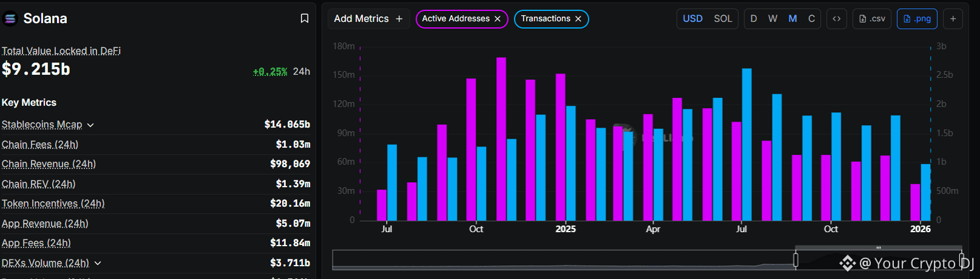
Task: Click the $20.16m token incentives value
Action: pos(290,204)
